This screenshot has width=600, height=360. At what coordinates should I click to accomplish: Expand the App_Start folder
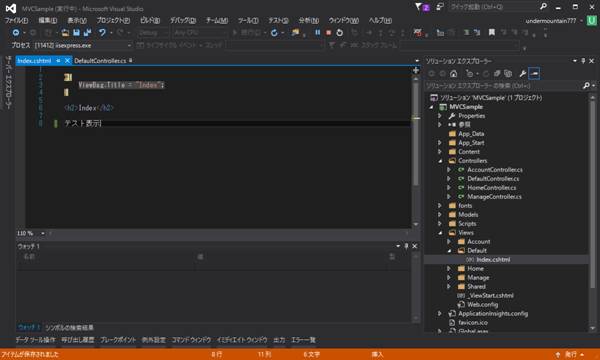(440, 142)
